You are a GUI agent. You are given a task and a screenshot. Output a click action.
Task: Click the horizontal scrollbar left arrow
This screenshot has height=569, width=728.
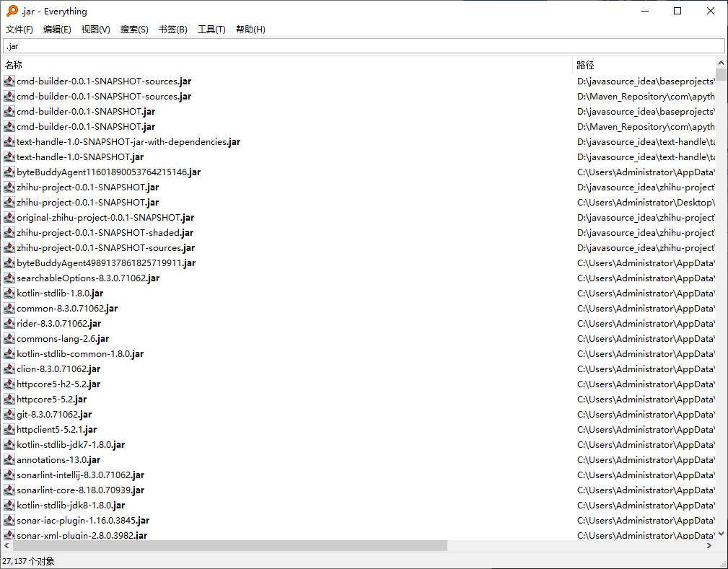coord(6,545)
